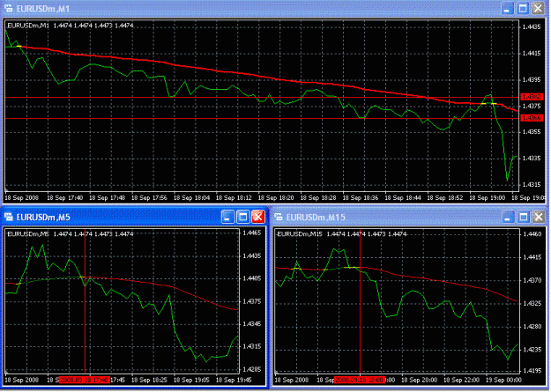Select the red 1.4382 price level label
551x392 pixels.
pos(532,97)
